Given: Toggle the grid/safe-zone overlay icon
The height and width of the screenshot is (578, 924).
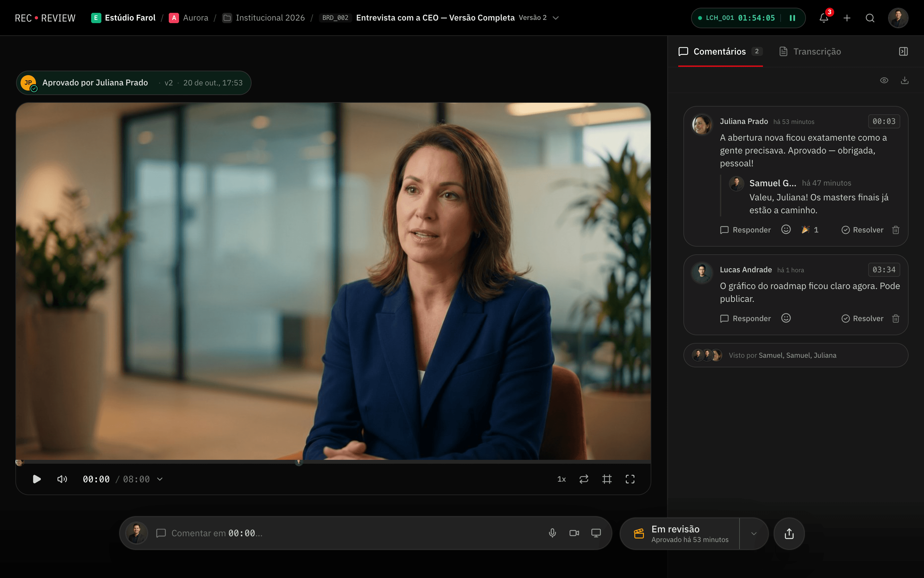Looking at the screenshot, I should [607, 479].
